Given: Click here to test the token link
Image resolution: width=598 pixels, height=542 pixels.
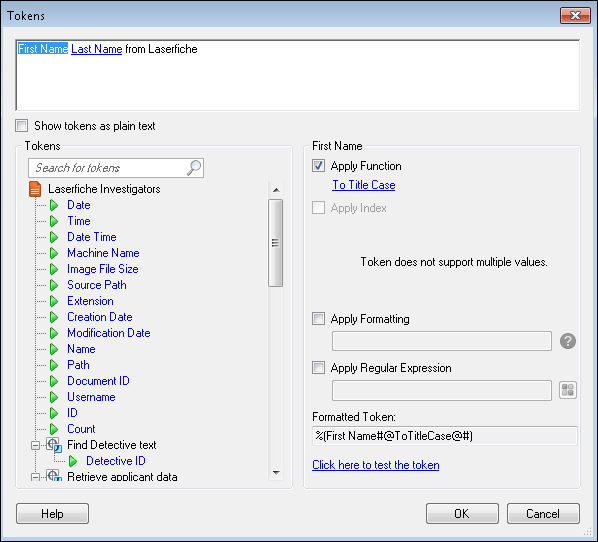Looking at the screenshot, I should pyautogui.click(x=376, y=465).
